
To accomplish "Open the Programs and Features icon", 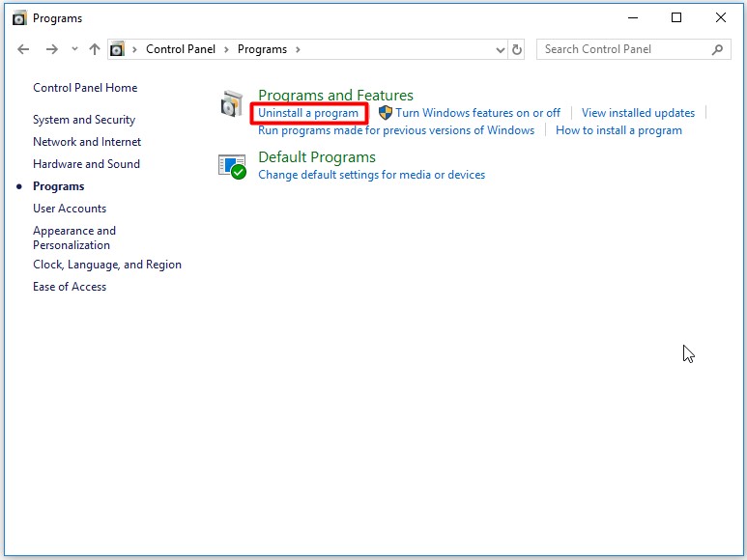I will click(232, 103).
